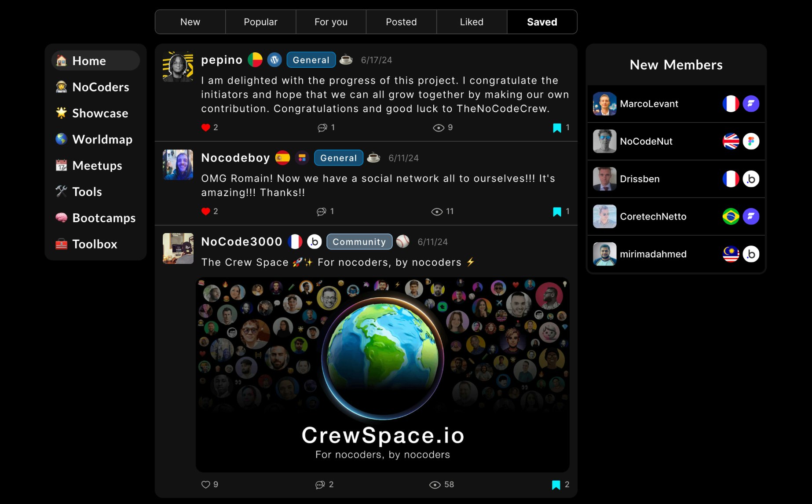The image size is (812, 504).
Task: Click pepino's profile avatar
Action: tap(178, 66)
